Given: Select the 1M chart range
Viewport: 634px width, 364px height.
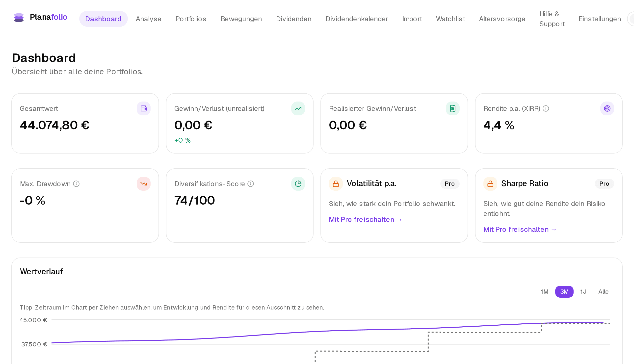Looking at the screenshot, I should pyautogui.click(x=544, y=292).
